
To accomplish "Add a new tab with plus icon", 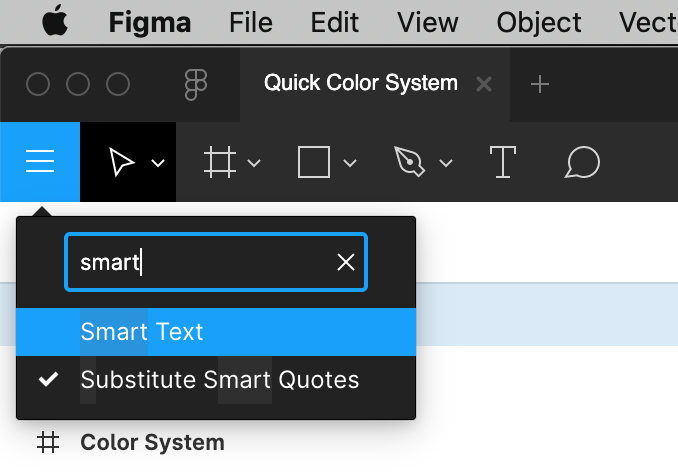I will 540,84.
